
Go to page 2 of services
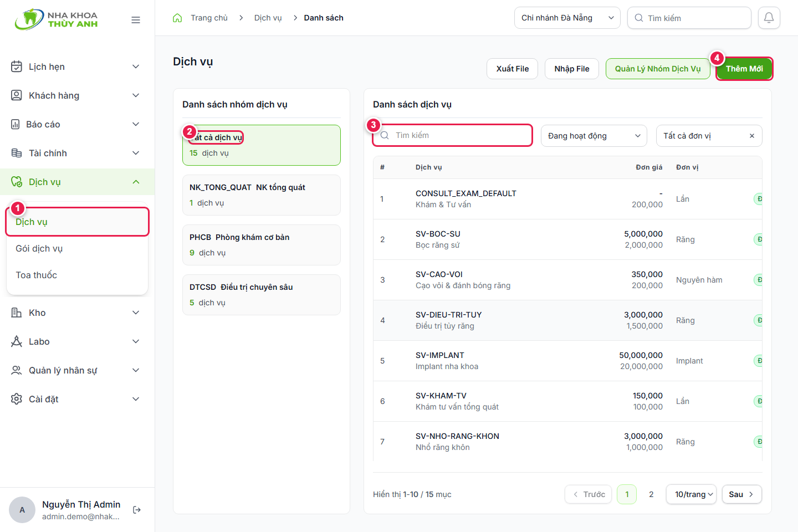[x=651, y=494]
